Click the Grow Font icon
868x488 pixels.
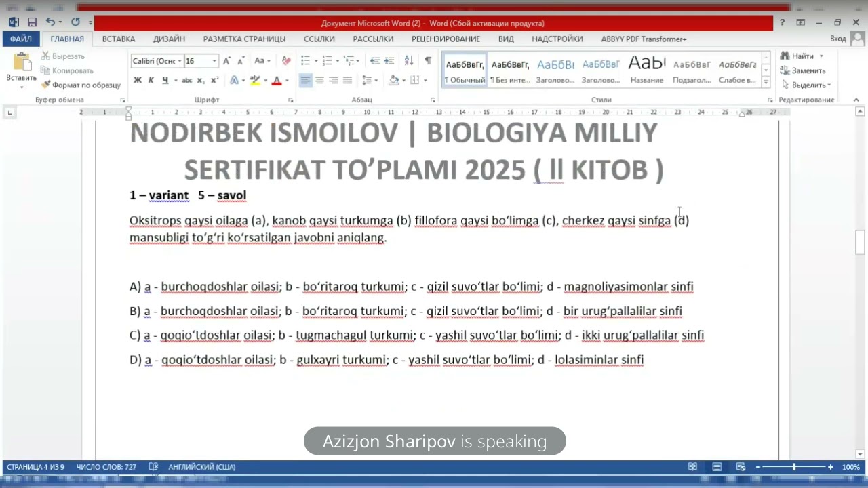227,61
